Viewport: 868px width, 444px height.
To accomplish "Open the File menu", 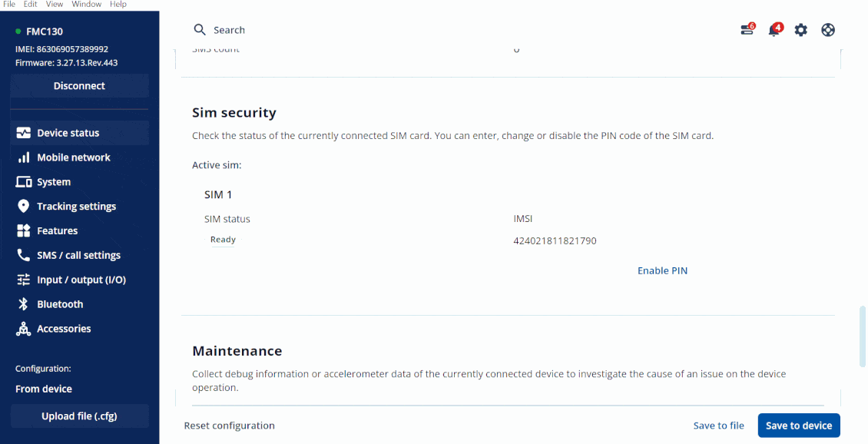I will click(x=9, y=4).
